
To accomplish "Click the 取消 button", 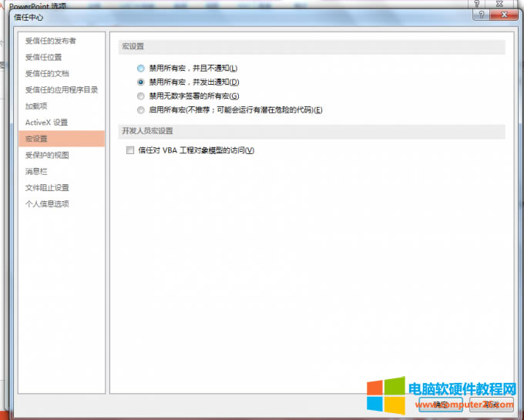I will [492, 405].
